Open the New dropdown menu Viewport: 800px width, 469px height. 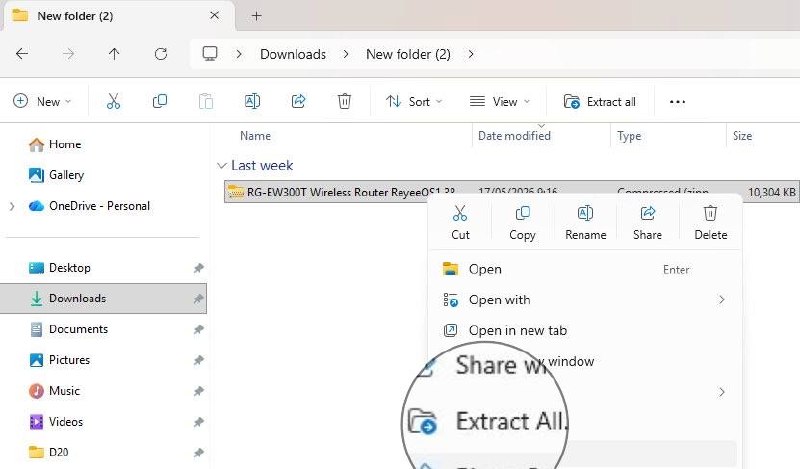(42, 101)
